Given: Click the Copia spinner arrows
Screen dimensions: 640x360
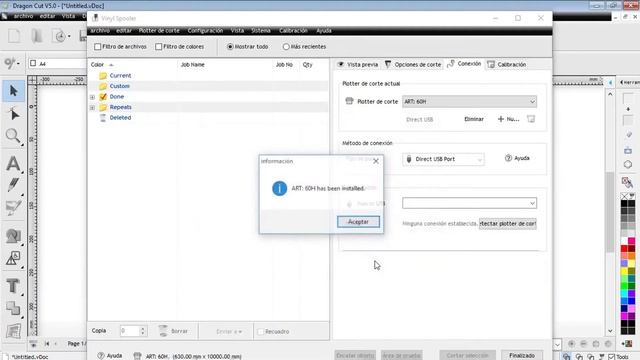Looking at the screenshot, I should click(142, 331).
